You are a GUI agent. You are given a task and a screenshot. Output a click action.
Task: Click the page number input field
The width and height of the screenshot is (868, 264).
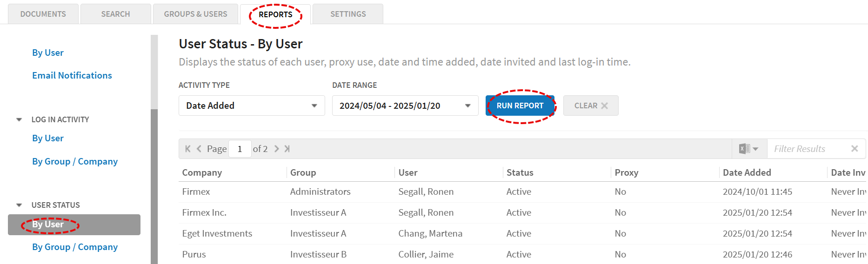point(240,149)
